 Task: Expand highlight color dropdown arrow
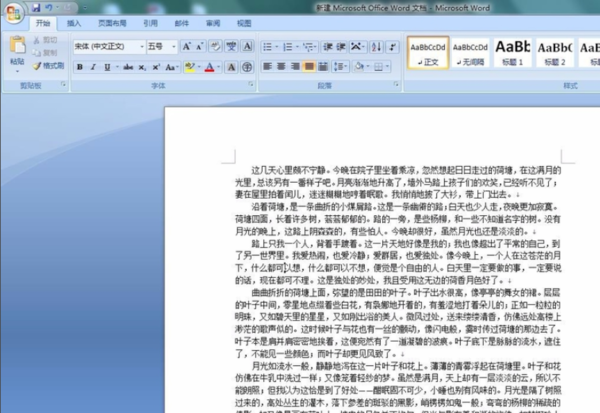[x=199, y=67]
